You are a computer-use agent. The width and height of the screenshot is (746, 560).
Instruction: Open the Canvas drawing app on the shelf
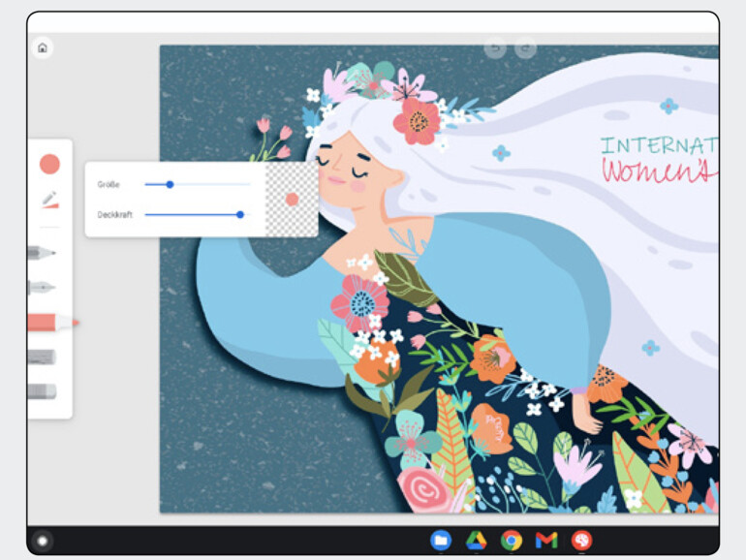(x=581, y=541)
